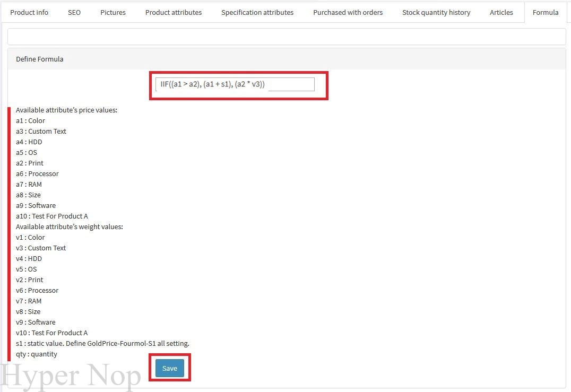
Task: Open Purchased with orders tab
Action: 348,12
